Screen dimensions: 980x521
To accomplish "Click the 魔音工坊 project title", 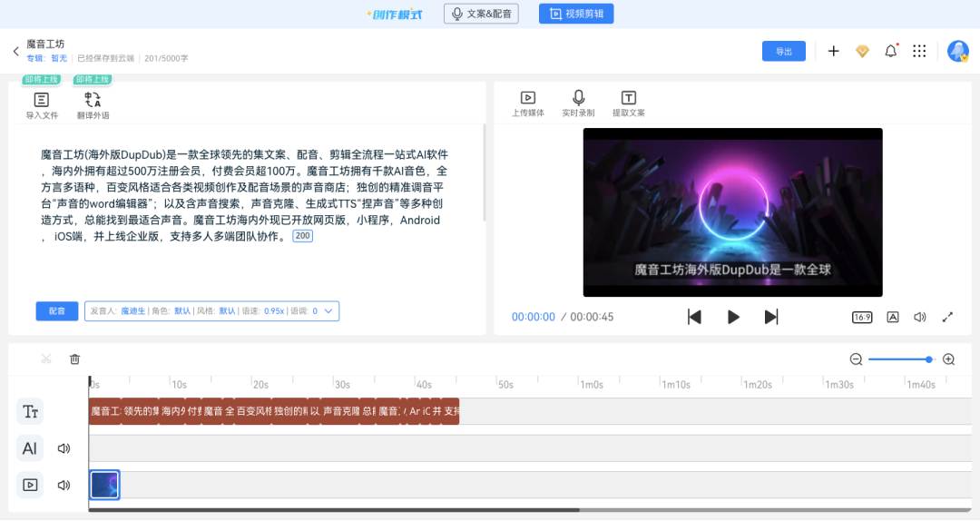I will [45, 44].
